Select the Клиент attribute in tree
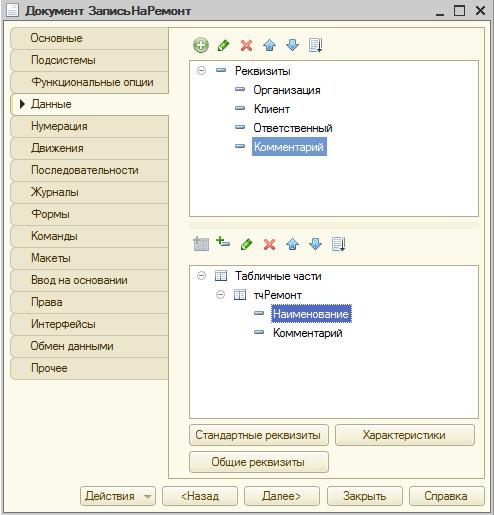The width and height of the screenshot is (494, 515). (x=272, y=109)
